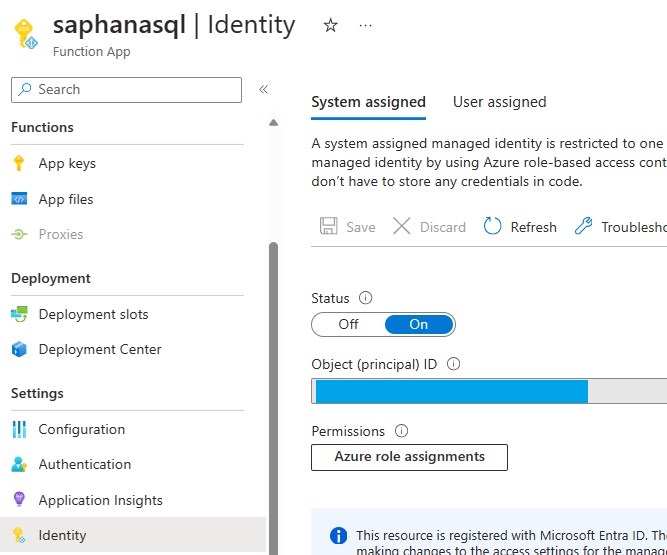Switch to User assigned tab
Viewport: 667px width, 555px height.
pyautogui.click(x=499, y=102)
